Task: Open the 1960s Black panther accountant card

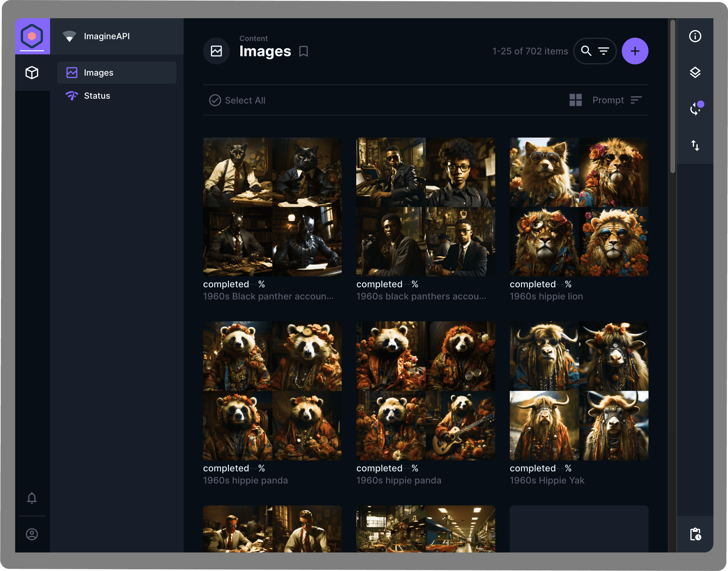Action: (272, 207)
